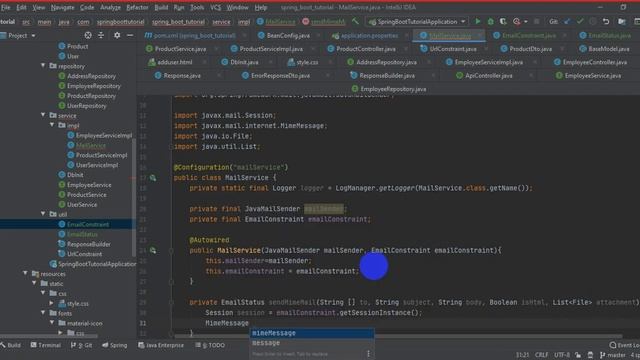Click UTF-8 encoding in status bar

(x=562, y=355)
